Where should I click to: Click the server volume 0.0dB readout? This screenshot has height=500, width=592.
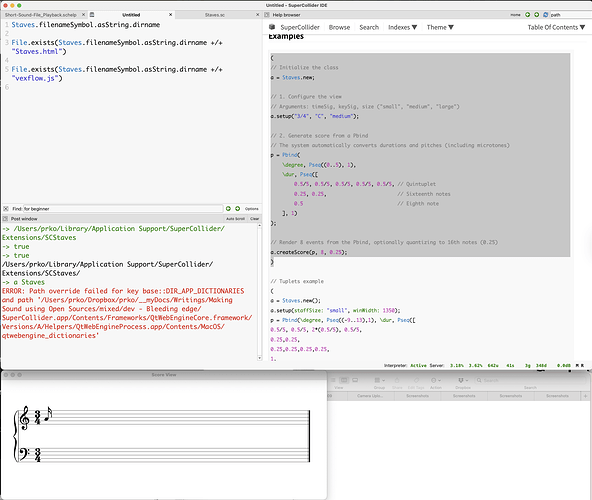pyautogui.click(x=564, y=365)
